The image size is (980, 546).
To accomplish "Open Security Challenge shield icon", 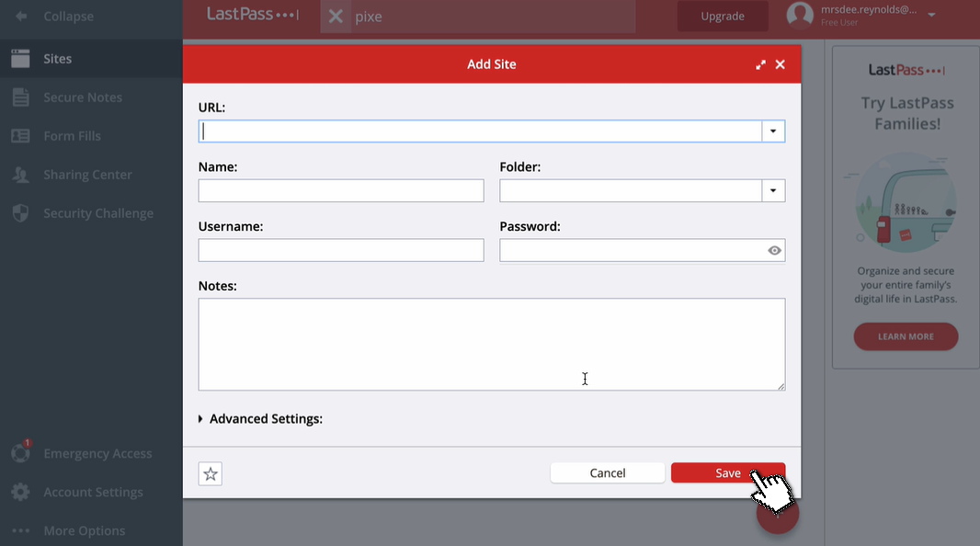I will coord(20,213).
